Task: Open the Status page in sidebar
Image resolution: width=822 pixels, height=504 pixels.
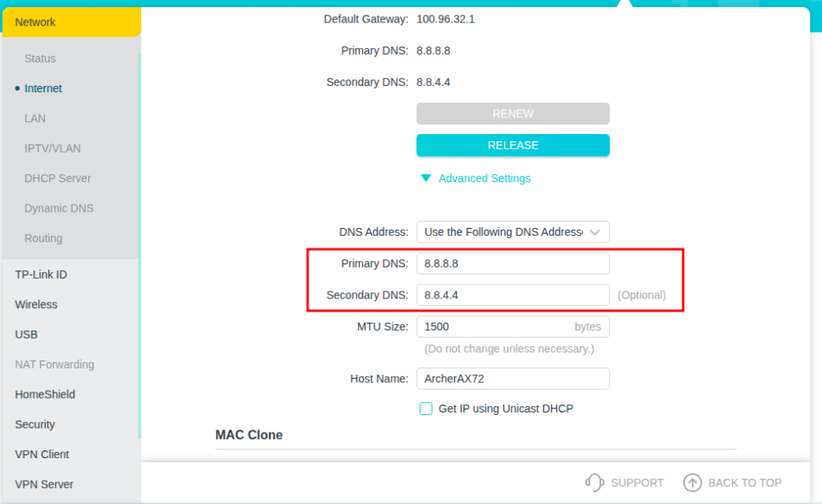Action: [40, 59]
